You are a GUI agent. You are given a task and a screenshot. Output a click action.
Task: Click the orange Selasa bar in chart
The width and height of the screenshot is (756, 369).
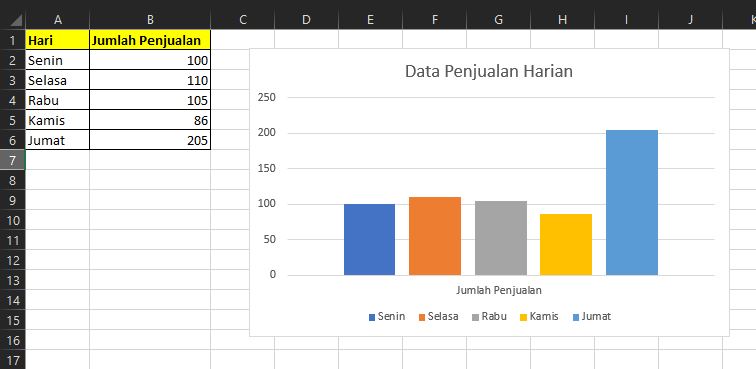point(435,236)
